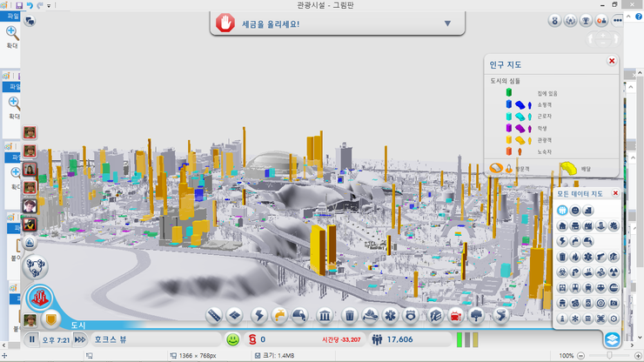Open the Education build menu
The width and height of the screenshot is (644, 362).
tap(435, 316)
